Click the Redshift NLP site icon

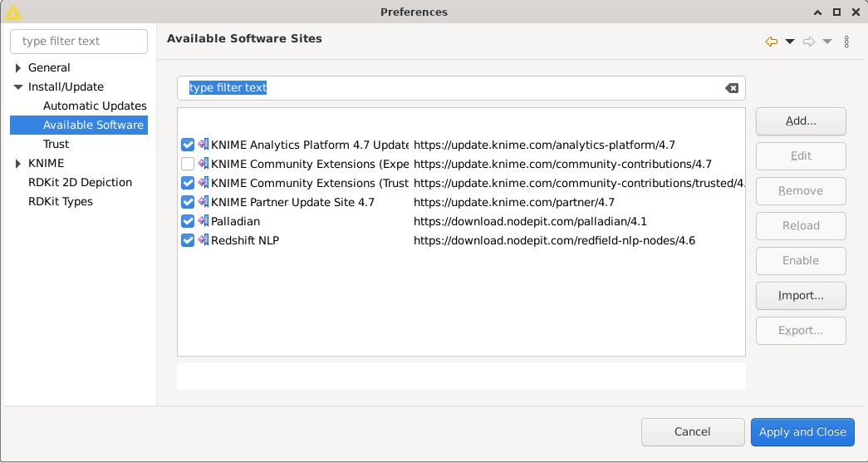tap(204, 240)
